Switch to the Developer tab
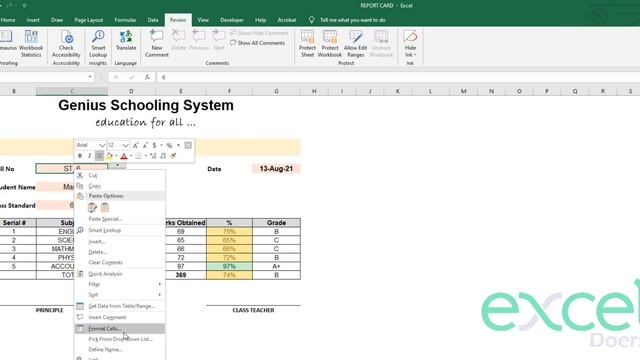Image resolution: width=640 pixels, height=360 pixels. coord(232,20)
